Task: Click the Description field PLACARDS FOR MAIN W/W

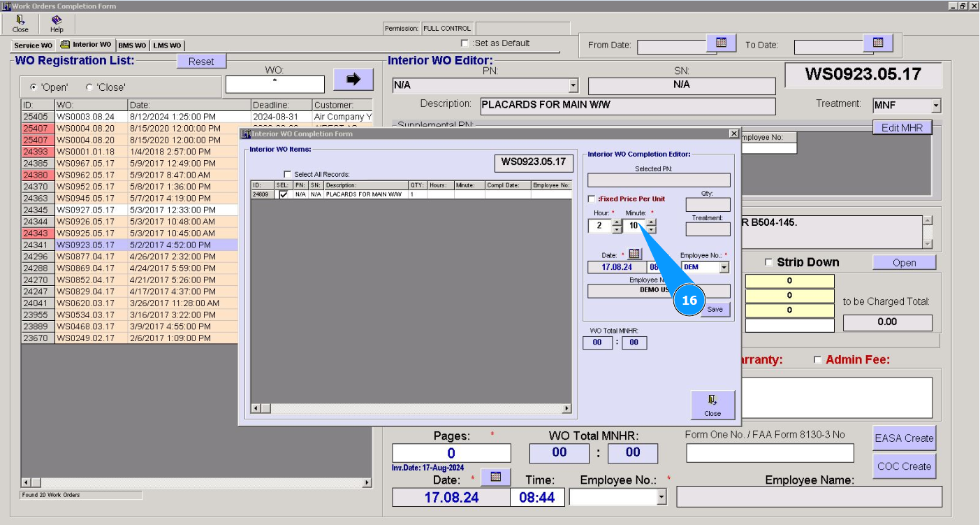Action: coord(628,106)
